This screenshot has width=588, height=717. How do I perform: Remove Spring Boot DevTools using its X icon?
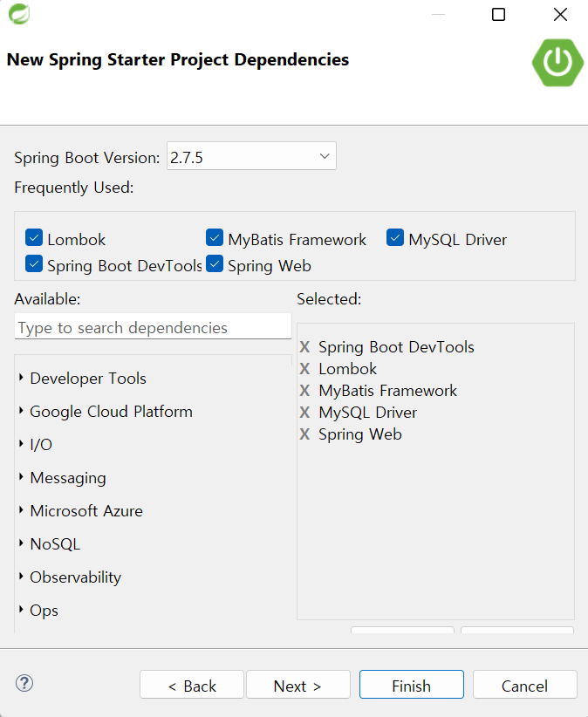tap(304, 346)
